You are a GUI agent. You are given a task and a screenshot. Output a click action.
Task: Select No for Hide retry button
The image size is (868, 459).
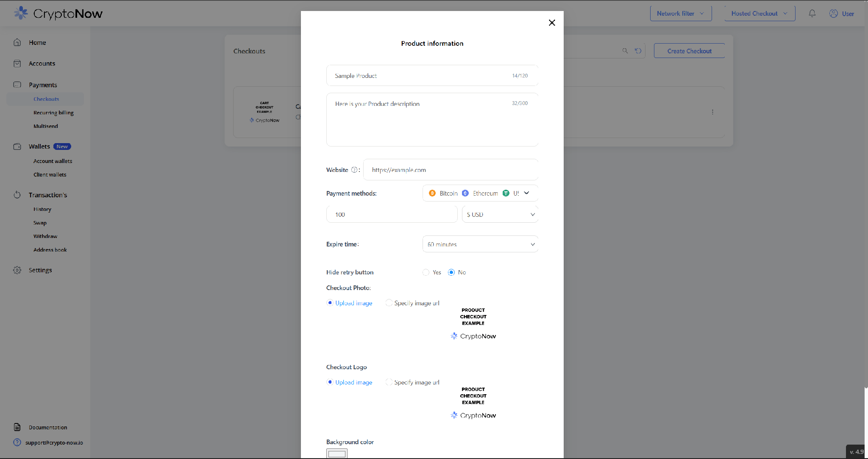point(451,272)
